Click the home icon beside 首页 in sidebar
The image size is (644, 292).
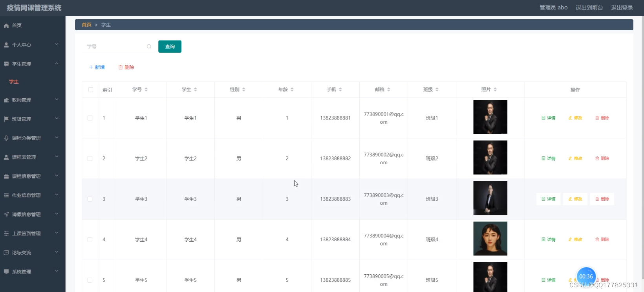point(6,26)
